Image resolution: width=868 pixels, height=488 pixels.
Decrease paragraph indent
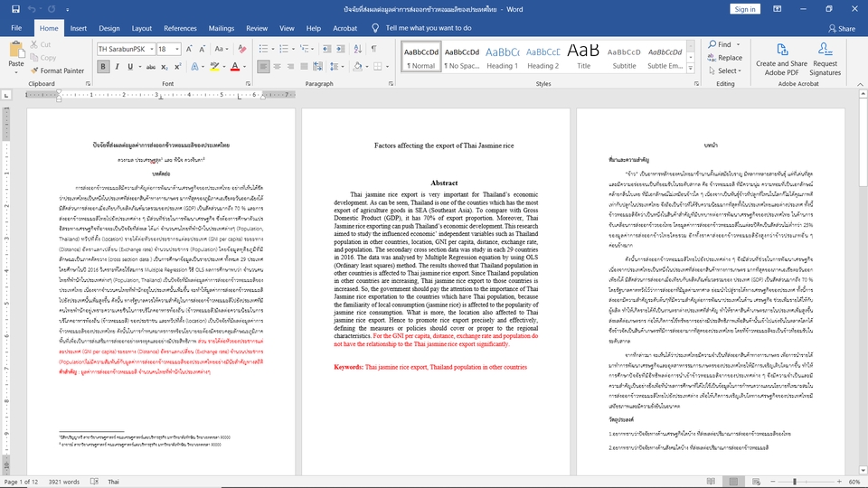326,49
